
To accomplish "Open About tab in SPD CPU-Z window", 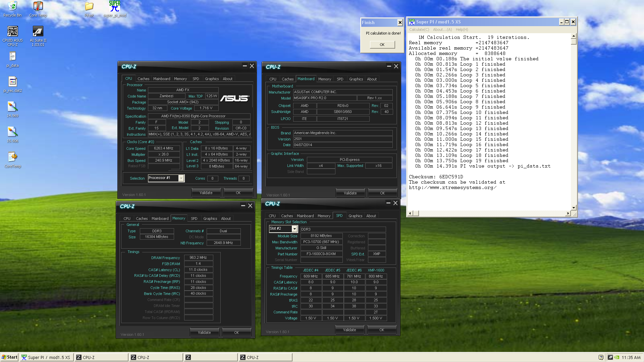I will (371, 216).
